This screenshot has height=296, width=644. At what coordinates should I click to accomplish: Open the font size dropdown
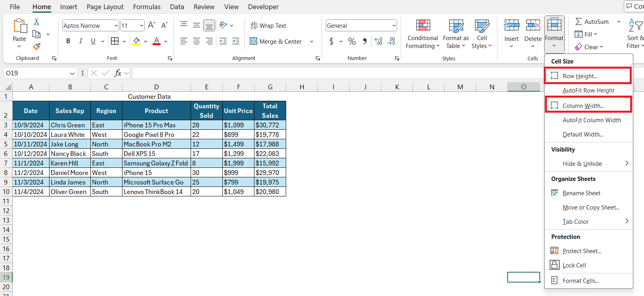[141, 26]
